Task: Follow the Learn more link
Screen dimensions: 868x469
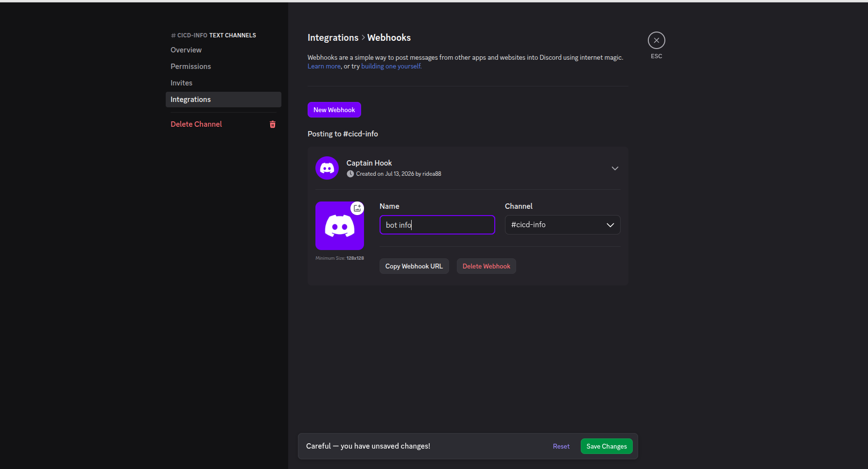Action: (x=324, y=67)
